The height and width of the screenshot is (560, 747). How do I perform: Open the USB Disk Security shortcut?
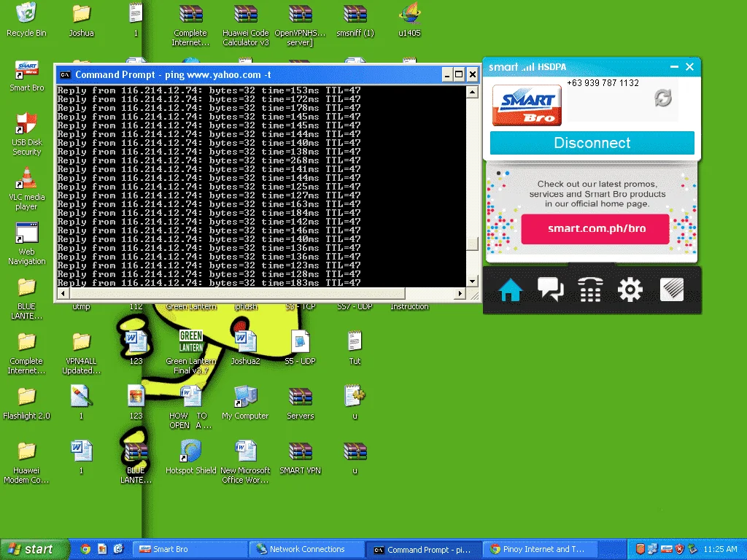point(27,134)
